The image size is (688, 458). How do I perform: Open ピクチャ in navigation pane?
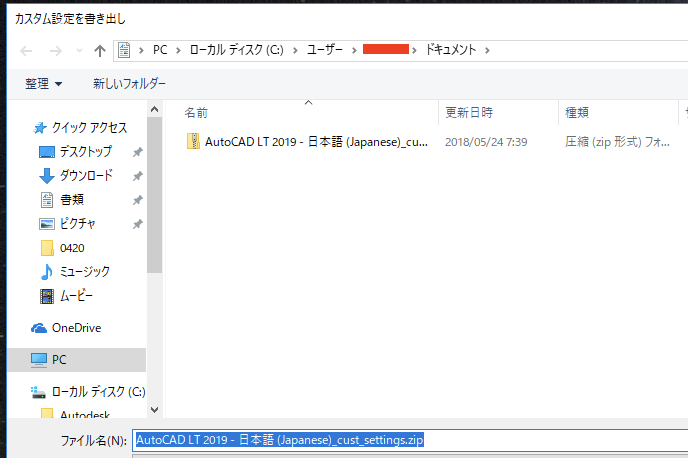78,224
